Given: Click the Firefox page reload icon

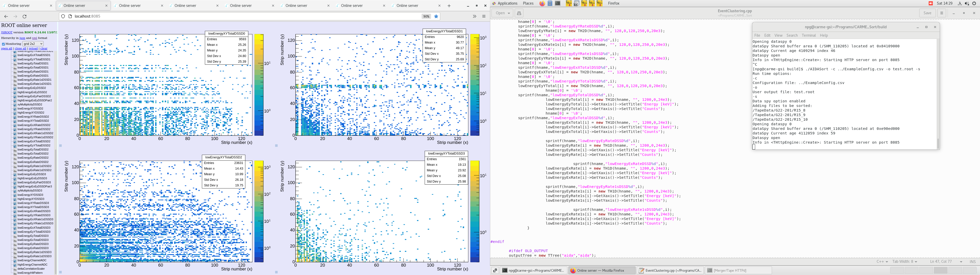Looking at the screenshot, I should click(25, 16).
